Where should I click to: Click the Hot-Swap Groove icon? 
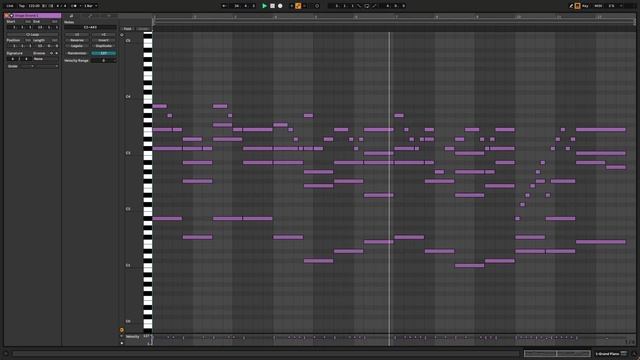(x=51, y=53)
